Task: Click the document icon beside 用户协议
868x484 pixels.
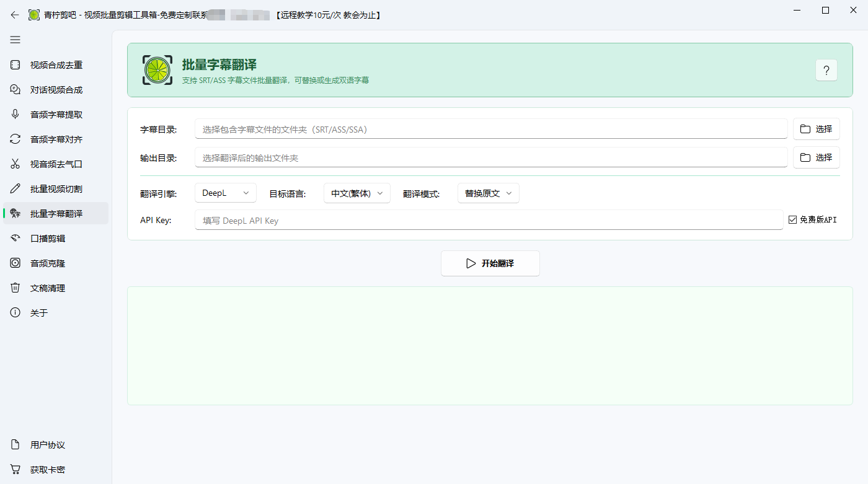Action: [15, 444]
